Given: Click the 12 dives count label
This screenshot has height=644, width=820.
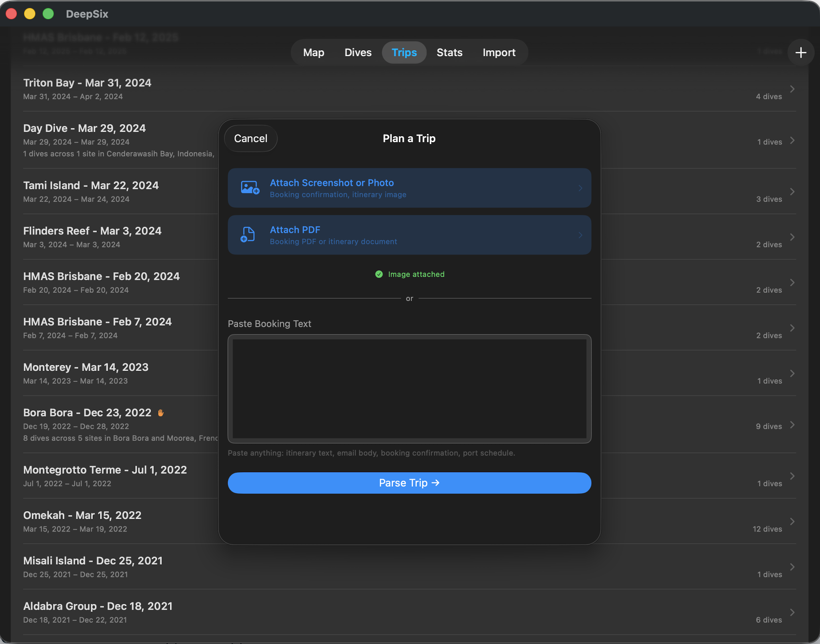Looking at the screenshot, I should coord(767,529).
